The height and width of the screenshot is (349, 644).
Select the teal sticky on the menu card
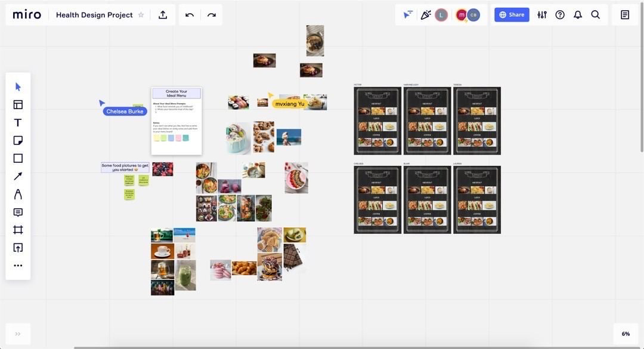[x=185, y=138]
